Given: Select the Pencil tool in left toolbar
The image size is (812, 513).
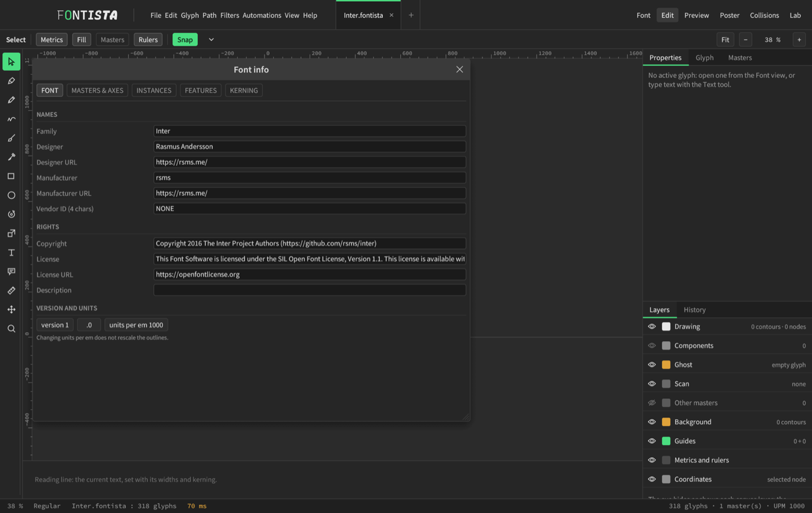Looking at the screenshot, I should 11,100.
